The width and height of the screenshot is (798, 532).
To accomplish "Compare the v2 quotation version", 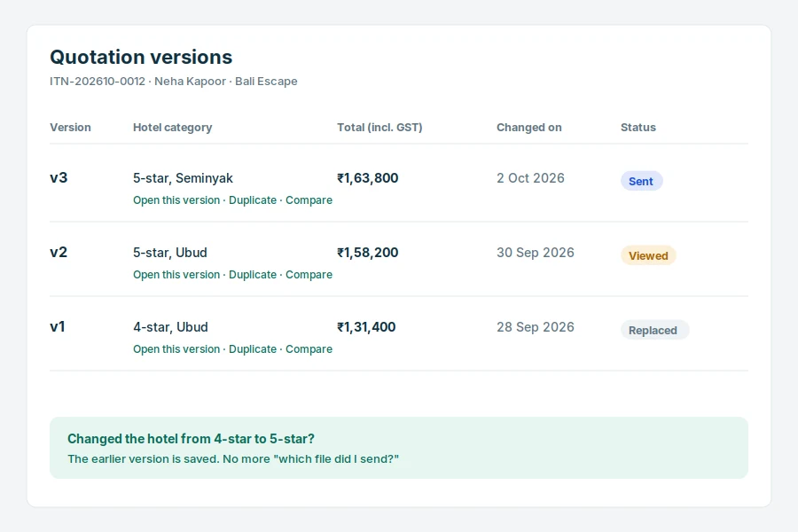I will click(x=309, y=274).
